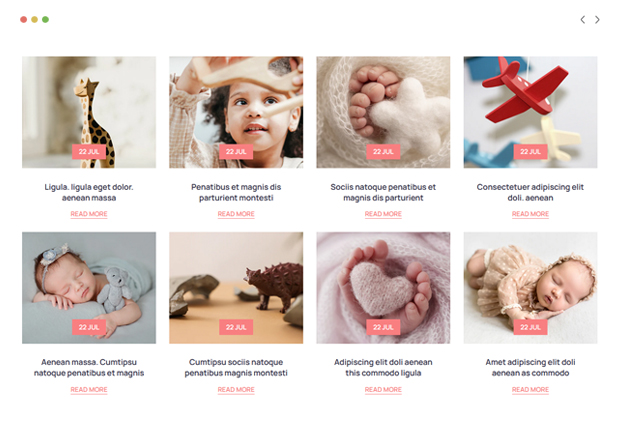This screenshot has height=430, width=620.
Task: Click the green window dot
Action: 45,19
